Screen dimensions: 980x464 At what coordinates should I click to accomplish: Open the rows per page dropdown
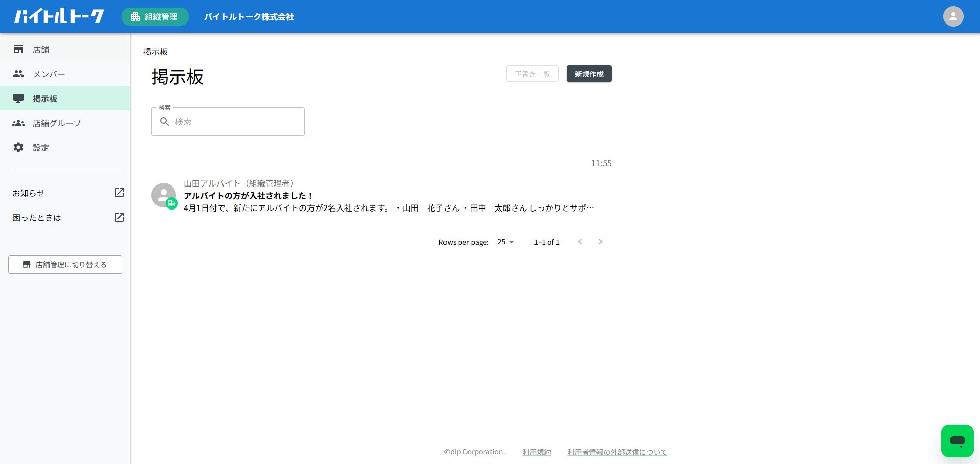(505, 242)
